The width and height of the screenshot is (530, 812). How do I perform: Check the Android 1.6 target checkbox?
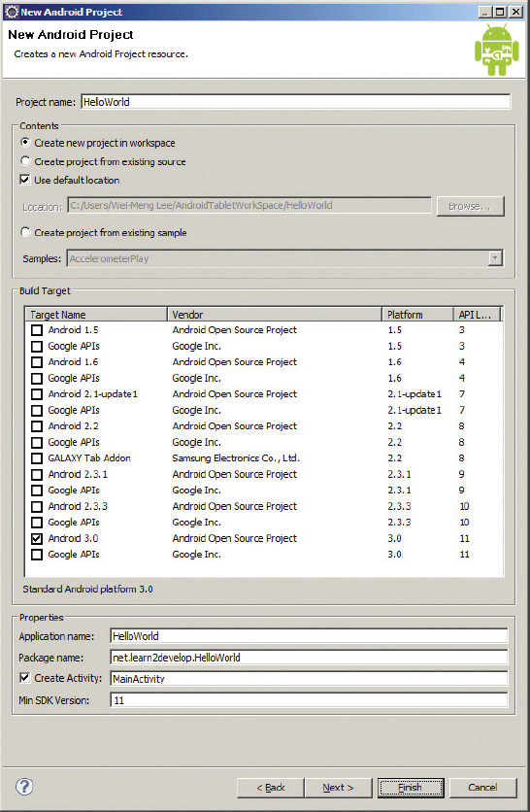(37, 362)
